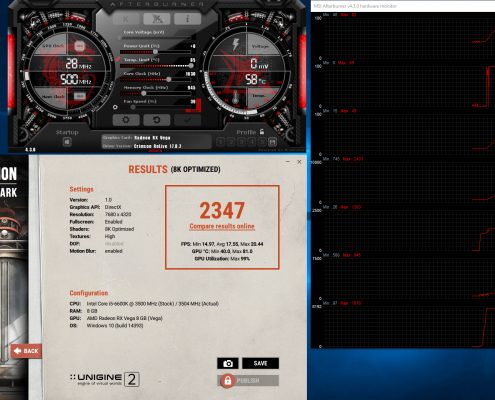The height and width of the screenshot is (400, 495).
Task: Click the Memory Clock slider handle
Action: pos(144,93)
